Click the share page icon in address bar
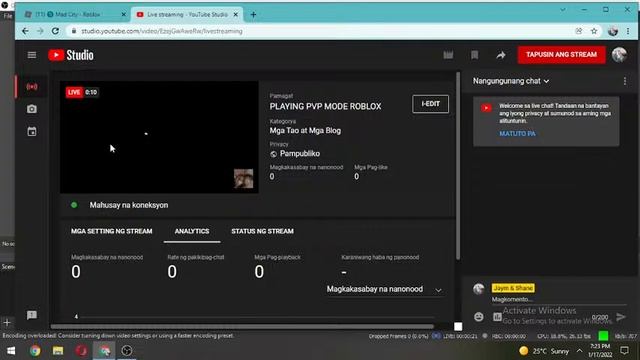The image size is (640, 360). point(579,31)
